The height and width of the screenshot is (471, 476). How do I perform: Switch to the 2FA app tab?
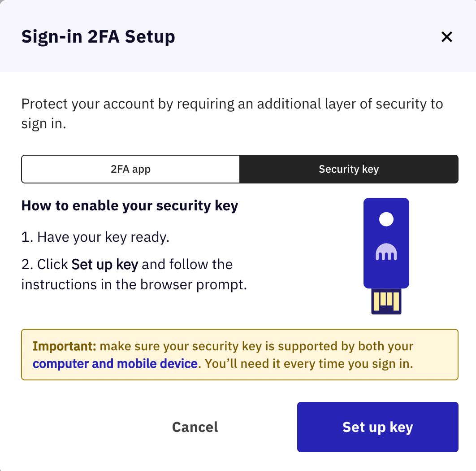point(130,169)
